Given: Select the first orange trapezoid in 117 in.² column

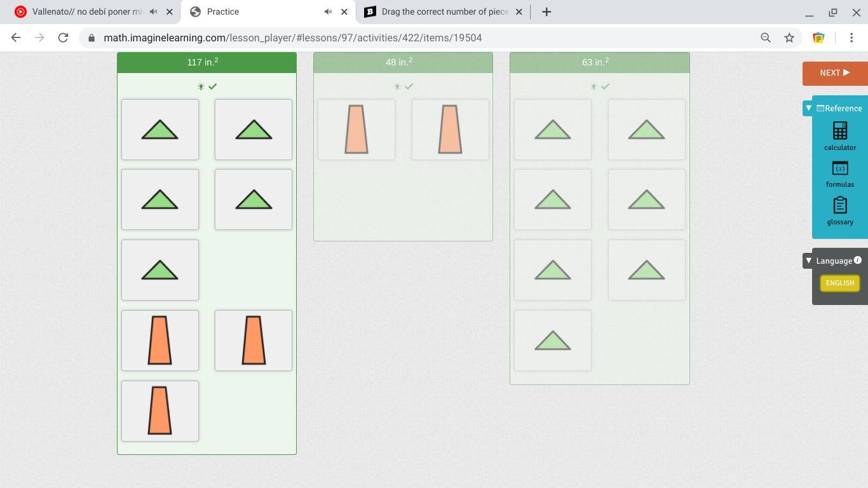Looking at the screenshot, I should coord(159,341).
